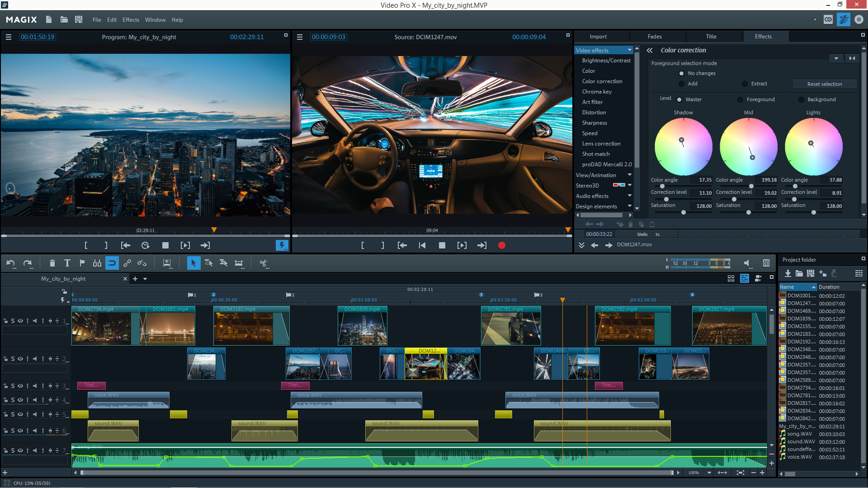Select the Master radio button in Color correction

pyautogui.click(x=681, y=99)
